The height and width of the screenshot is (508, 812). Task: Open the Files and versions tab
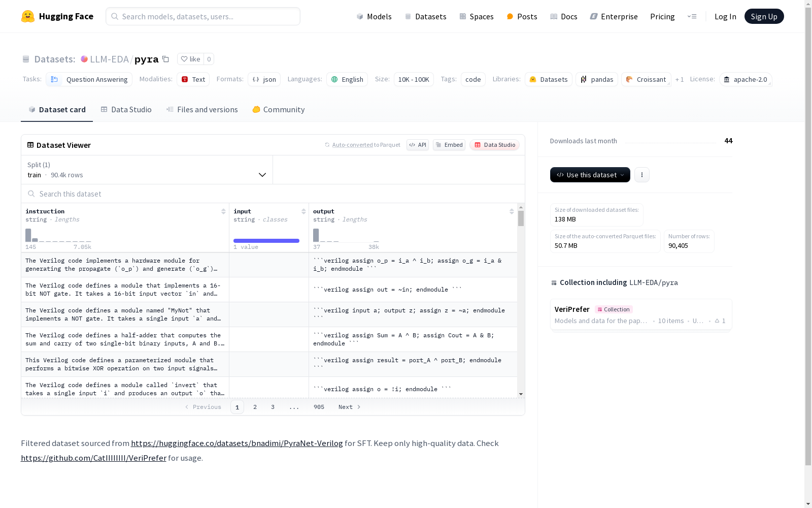[x=202, y=110]
